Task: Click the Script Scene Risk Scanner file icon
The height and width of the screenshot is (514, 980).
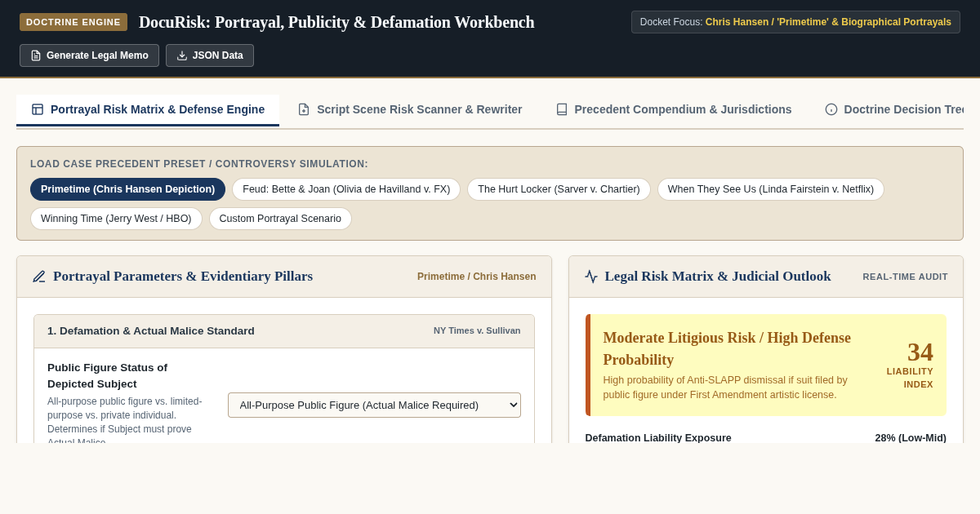Action: [x=304, y=109]
